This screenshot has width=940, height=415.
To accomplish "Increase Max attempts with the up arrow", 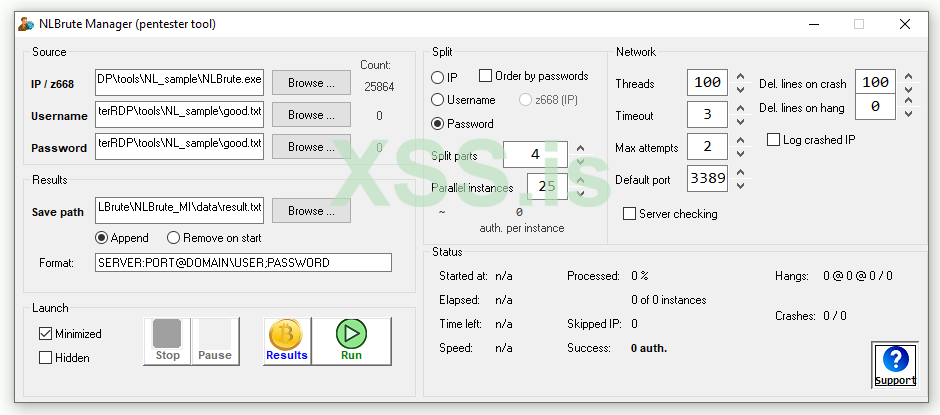I will (x=740, y=140).
